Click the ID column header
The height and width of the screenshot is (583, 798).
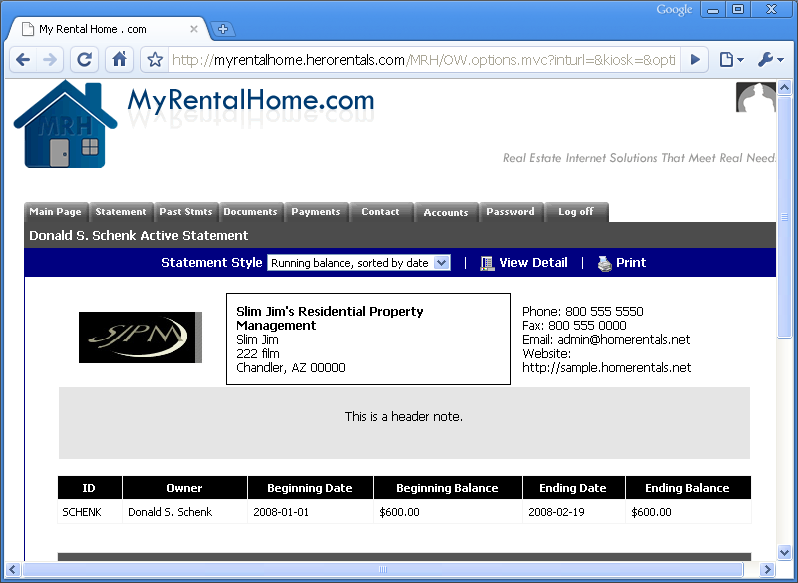pyautogui.click(x=90, y=488)
